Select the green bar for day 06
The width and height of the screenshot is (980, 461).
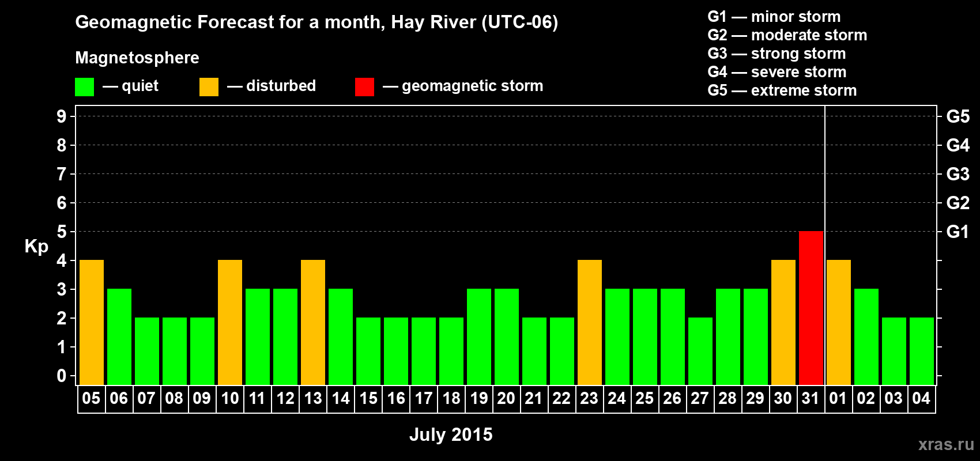tap(119, 337)
